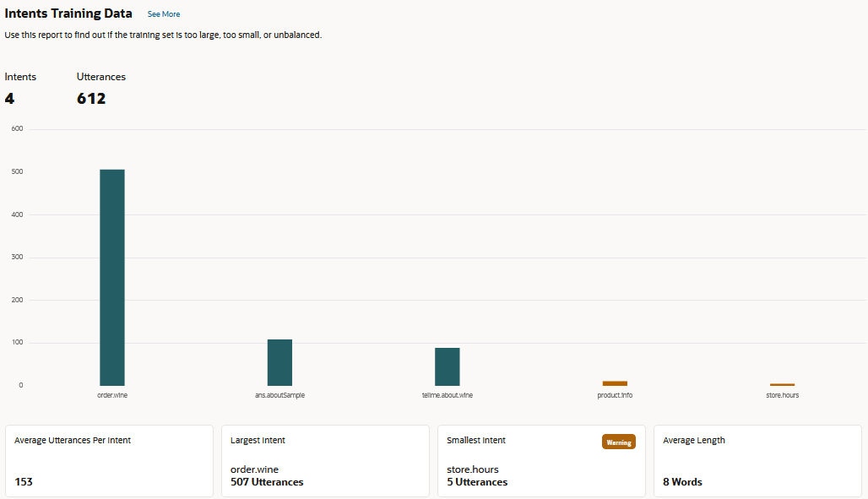The height and width of the screenshot is (499, 868).
Task: Select the store.hours axis label
Action: pos(782,394)
